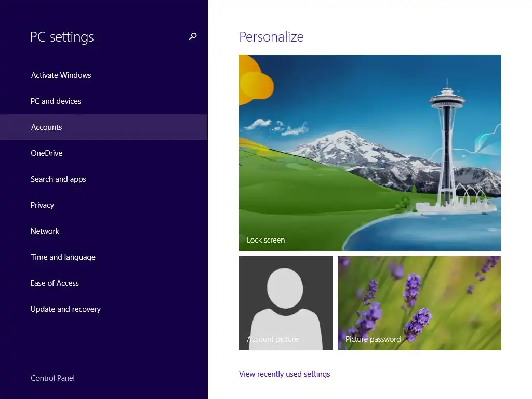The height and width of the screenshot is (399, 532).
Task: Click the Lock screen tile
Action: [370, 153]
